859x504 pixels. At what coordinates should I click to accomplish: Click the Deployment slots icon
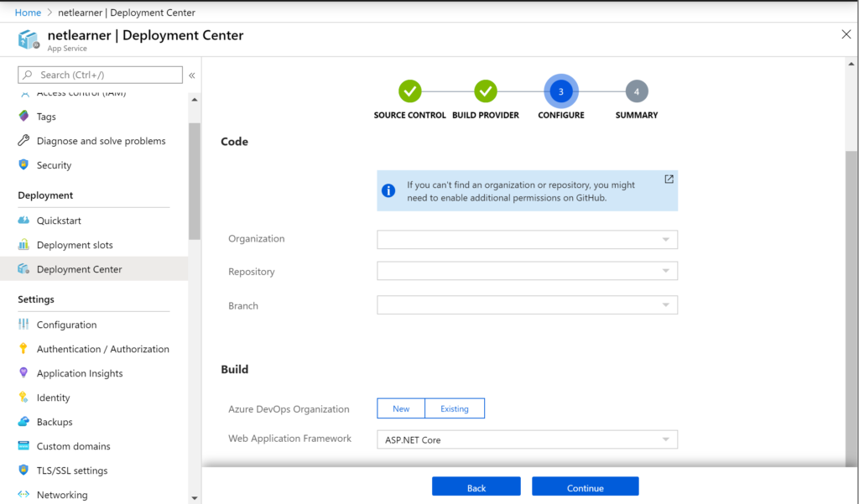coord(23,245)
